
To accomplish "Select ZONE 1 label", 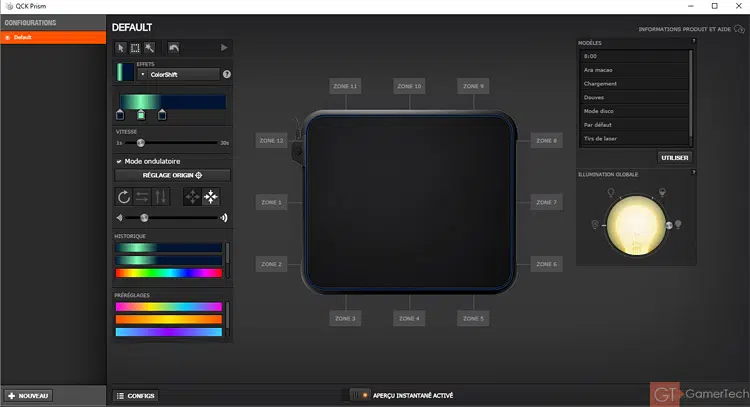I will tap(271, 202).
